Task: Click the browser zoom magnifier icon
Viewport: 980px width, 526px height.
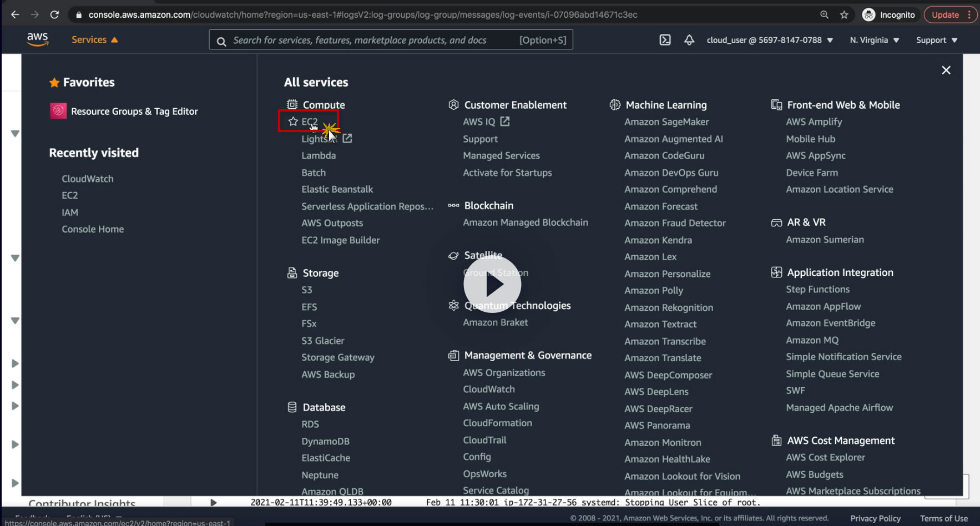Action: pos(824,15)
